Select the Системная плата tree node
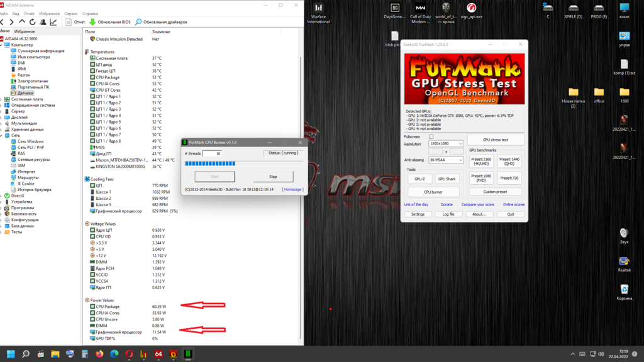 [24, 99]
